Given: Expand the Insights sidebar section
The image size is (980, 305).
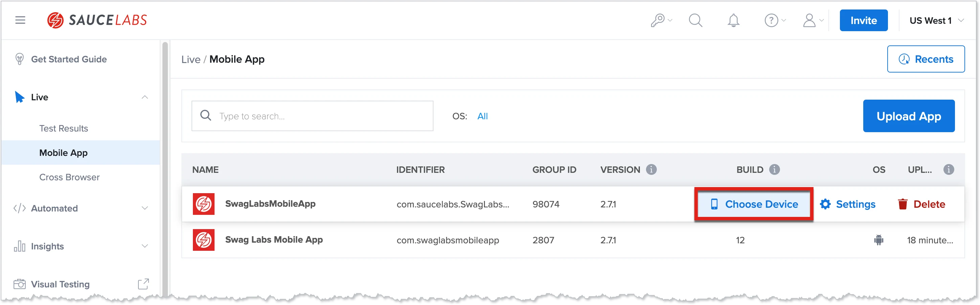Looking at the screenshot, I should point(144,246).
